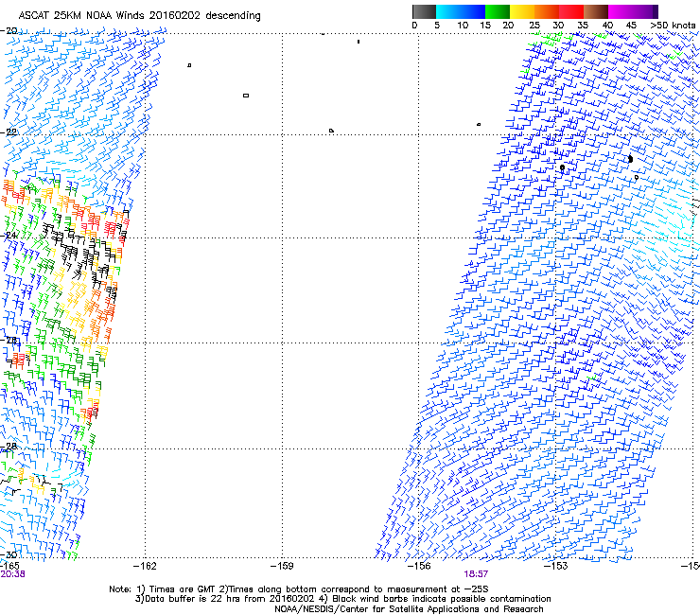The width and height of the screenshot is (700, 615).
Task: Click the -30 latitude axis label
Action: (x=9, y=554)
